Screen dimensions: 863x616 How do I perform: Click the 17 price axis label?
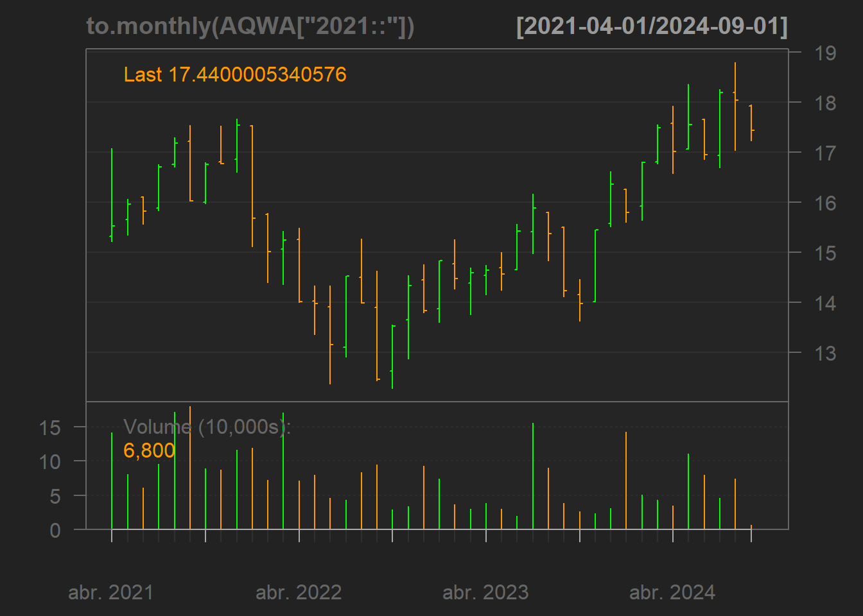point(825,153)
